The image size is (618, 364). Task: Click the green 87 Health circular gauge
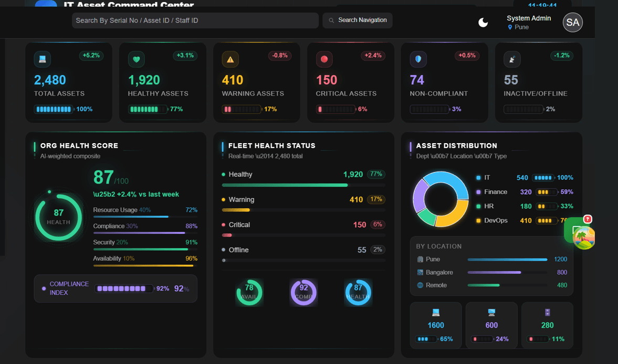(x=58, y=217)
